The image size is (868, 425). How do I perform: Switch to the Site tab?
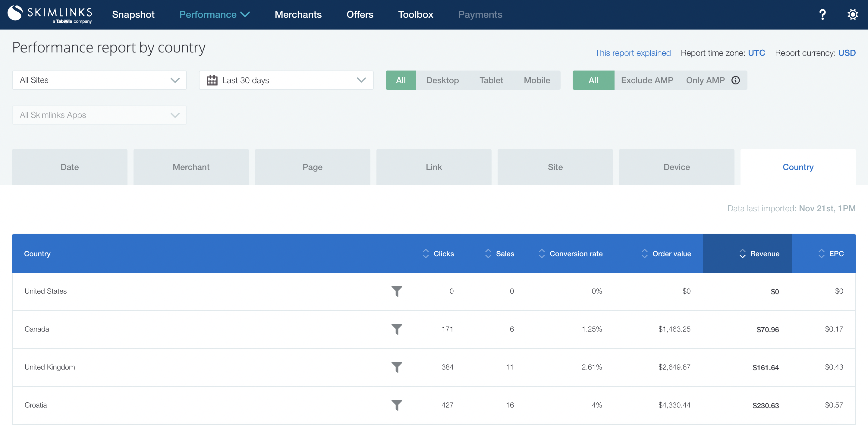click(555, 167)
